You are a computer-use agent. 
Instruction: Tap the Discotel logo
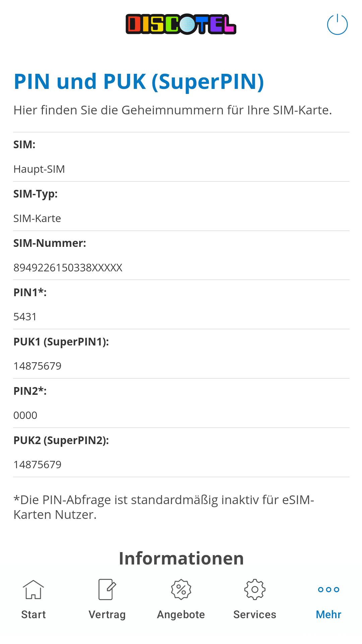[x=181, y=24]
